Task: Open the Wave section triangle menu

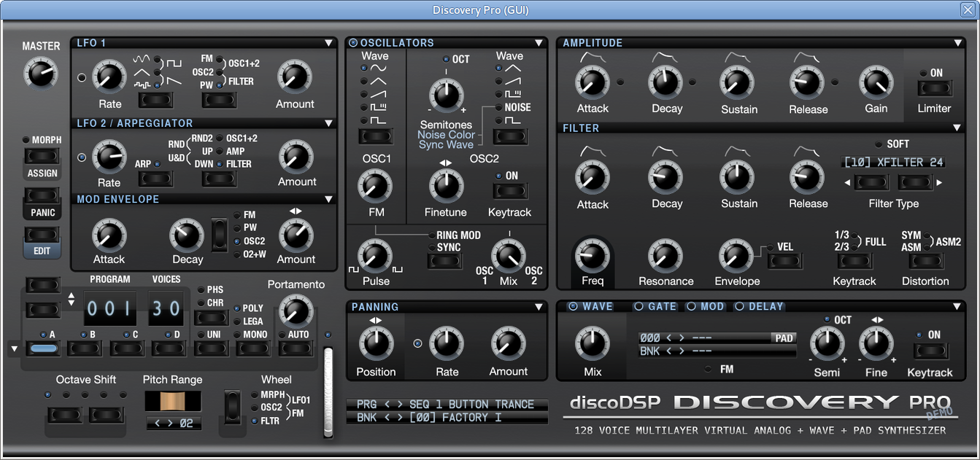Action: pos(957,307)
